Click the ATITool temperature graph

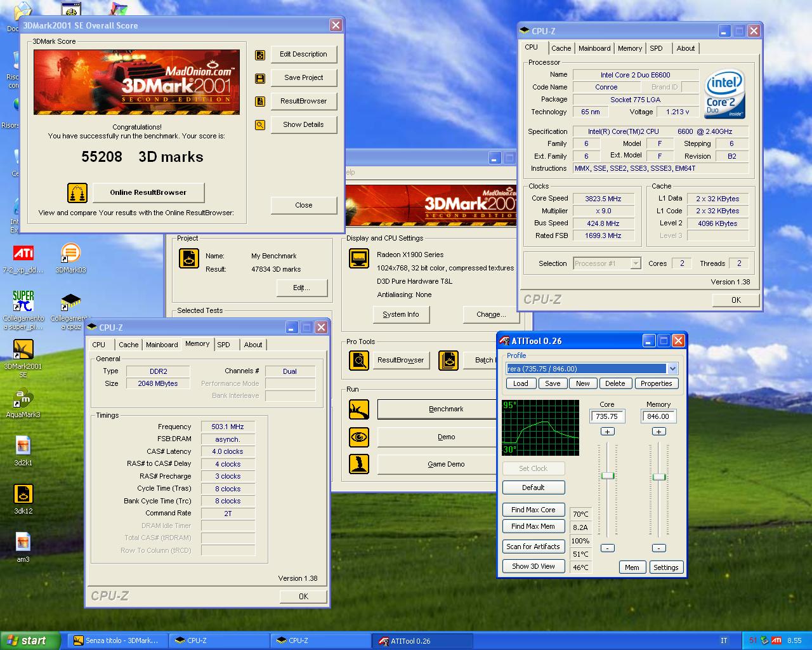540,427
